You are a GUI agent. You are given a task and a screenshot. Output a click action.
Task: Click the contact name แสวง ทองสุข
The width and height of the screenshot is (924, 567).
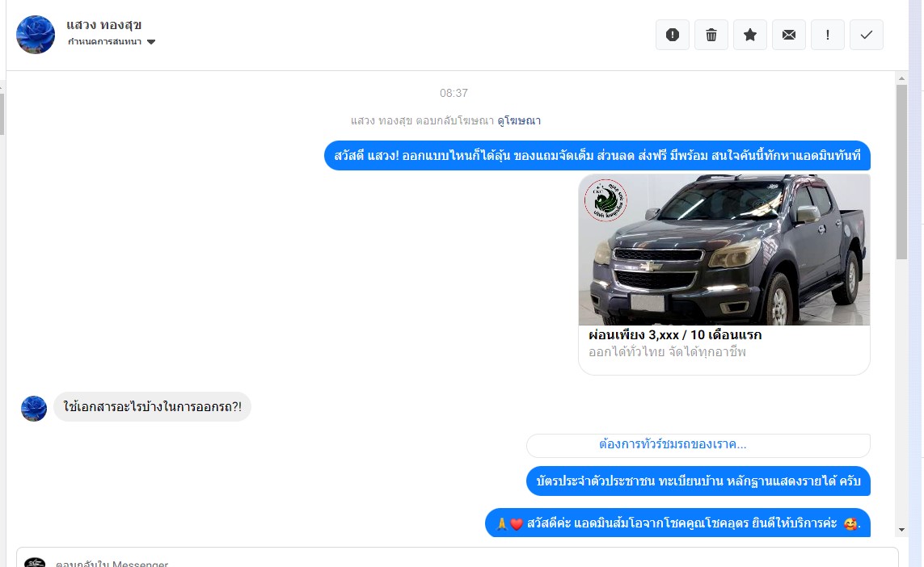(x=104, y=25)
